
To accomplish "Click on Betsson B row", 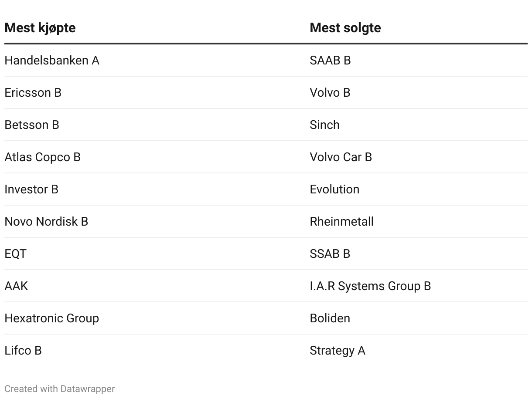I will (x=32, y=125).
